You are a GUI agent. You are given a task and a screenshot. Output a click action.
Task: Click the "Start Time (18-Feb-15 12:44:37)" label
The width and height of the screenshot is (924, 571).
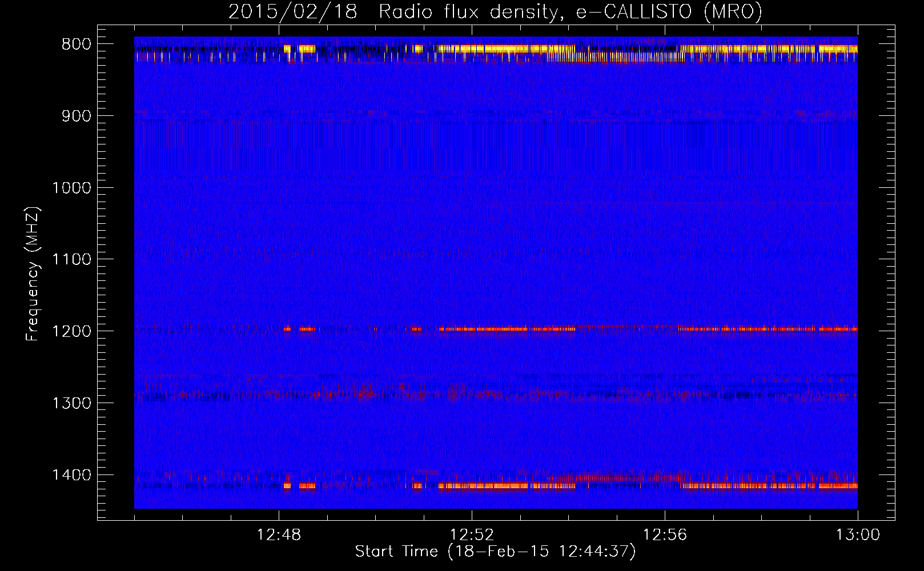pos(495,552)
